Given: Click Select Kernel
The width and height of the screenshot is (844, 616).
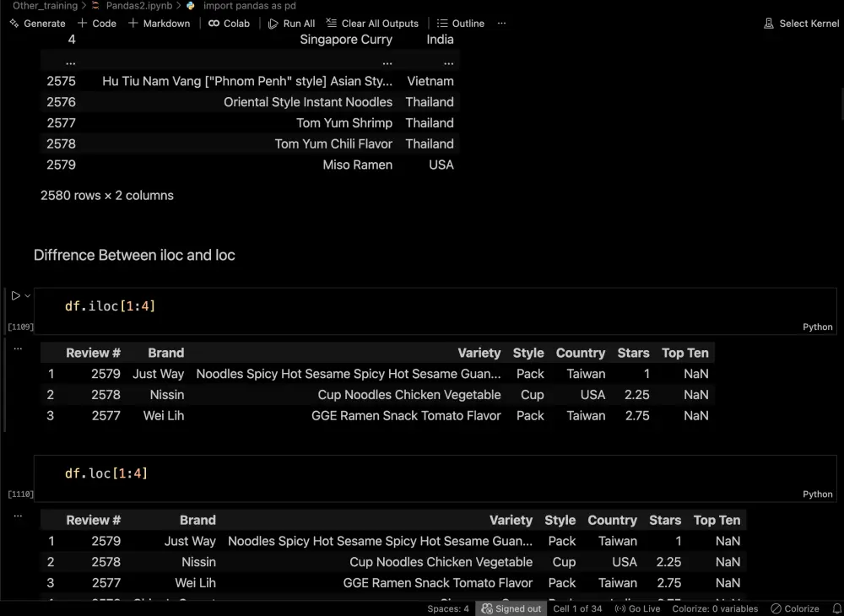Looking at the screenshot, I should (802, 23).
